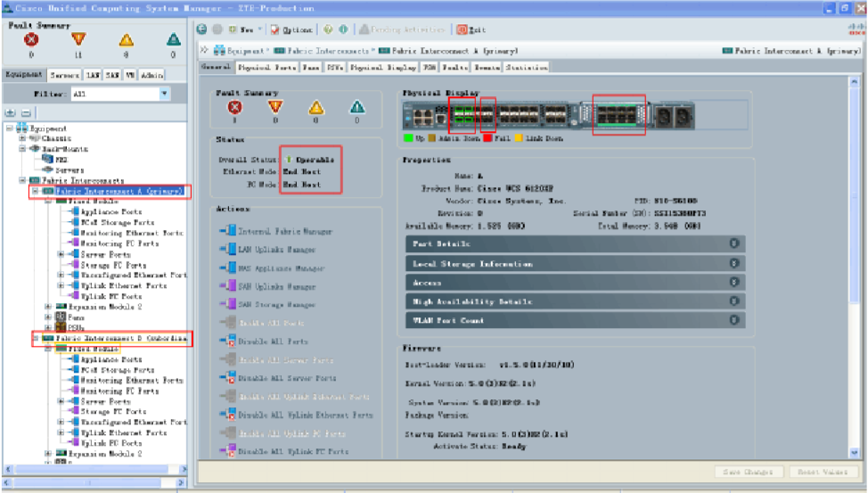Open the Faults tab
The image size is (868, 493).
click(455, 67)
